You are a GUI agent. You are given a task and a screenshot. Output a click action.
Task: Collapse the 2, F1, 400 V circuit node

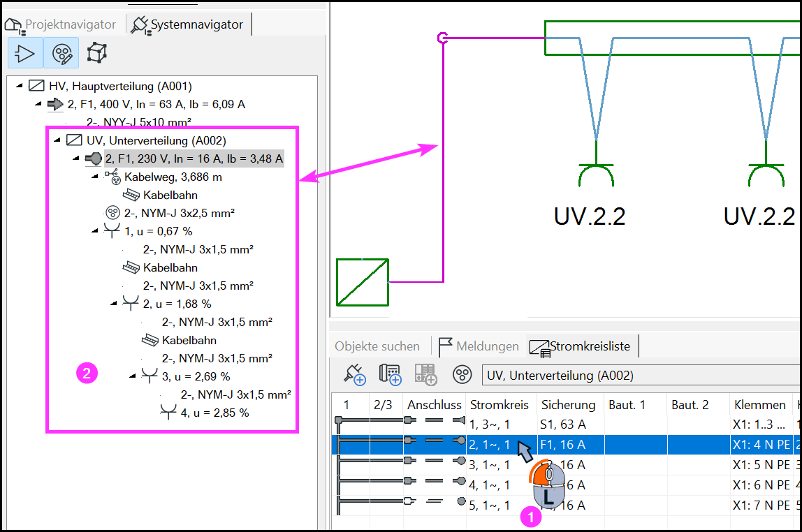(x=38, y=104)
